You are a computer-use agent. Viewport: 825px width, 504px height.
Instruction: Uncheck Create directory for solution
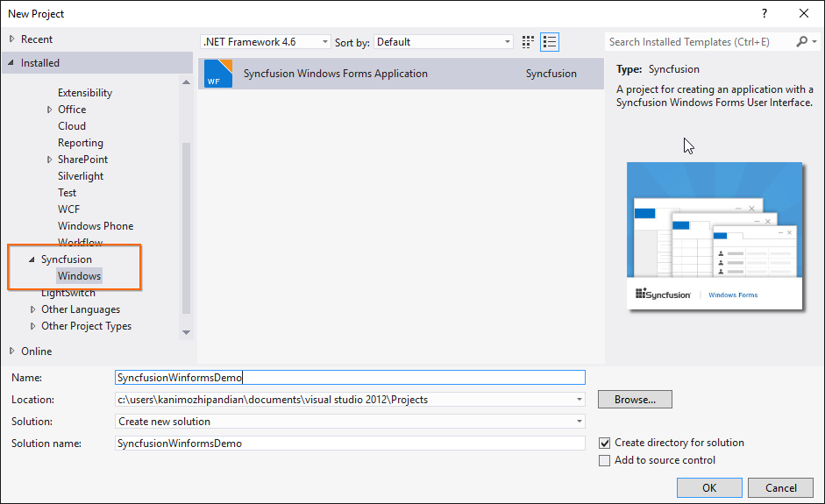point(604,444)
